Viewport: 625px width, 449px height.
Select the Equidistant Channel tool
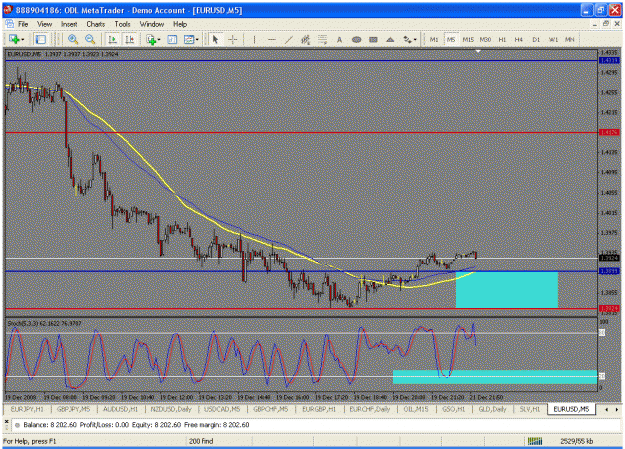[306, 39]
